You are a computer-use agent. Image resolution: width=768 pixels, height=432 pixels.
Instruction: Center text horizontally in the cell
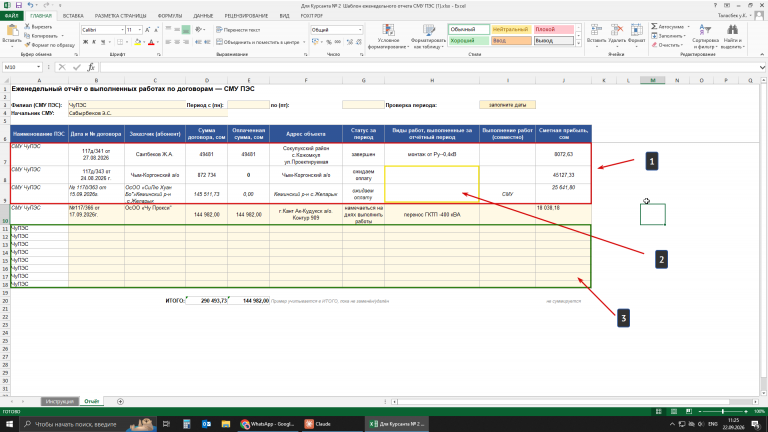(177, 42)
